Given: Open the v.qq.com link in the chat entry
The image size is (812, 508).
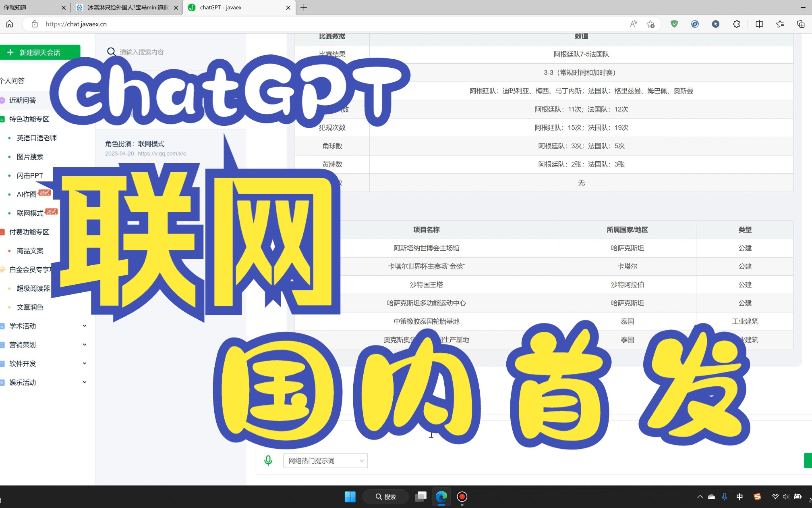Looking at the screenshot, I should [162, 154].
